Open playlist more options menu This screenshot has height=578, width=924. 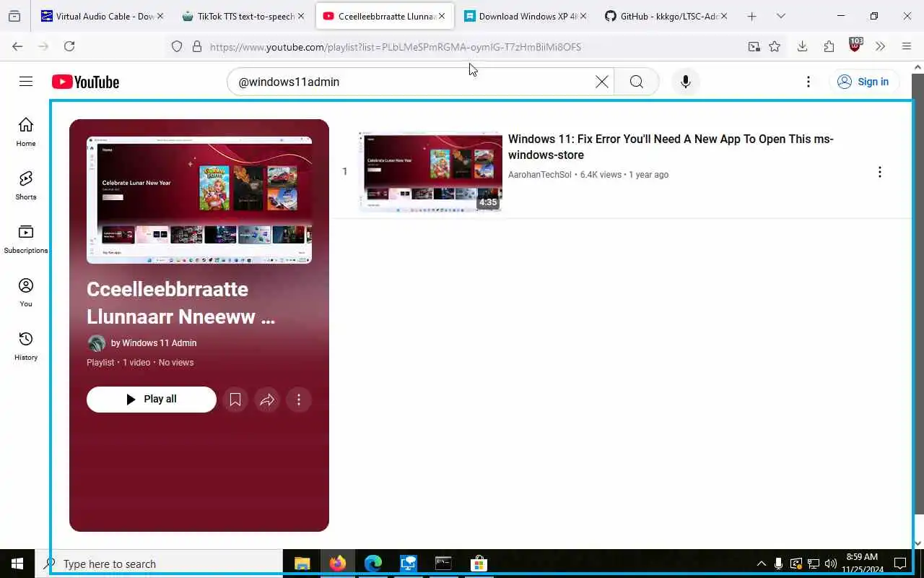[299, 400]
